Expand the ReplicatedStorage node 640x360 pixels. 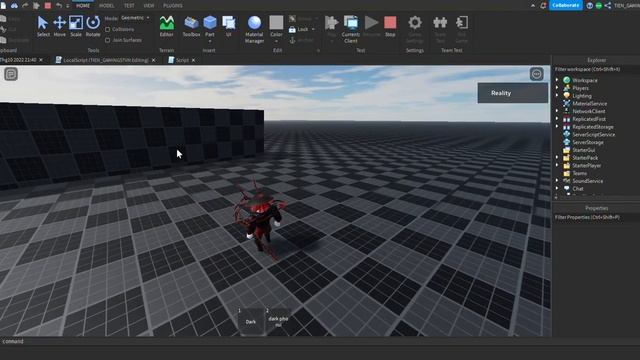coord(557,127)
